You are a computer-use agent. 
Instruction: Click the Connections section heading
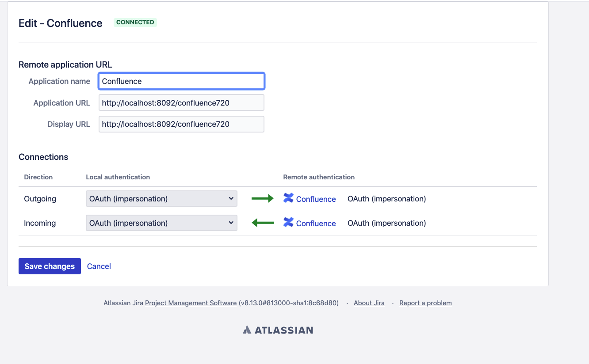coord(43,157)
